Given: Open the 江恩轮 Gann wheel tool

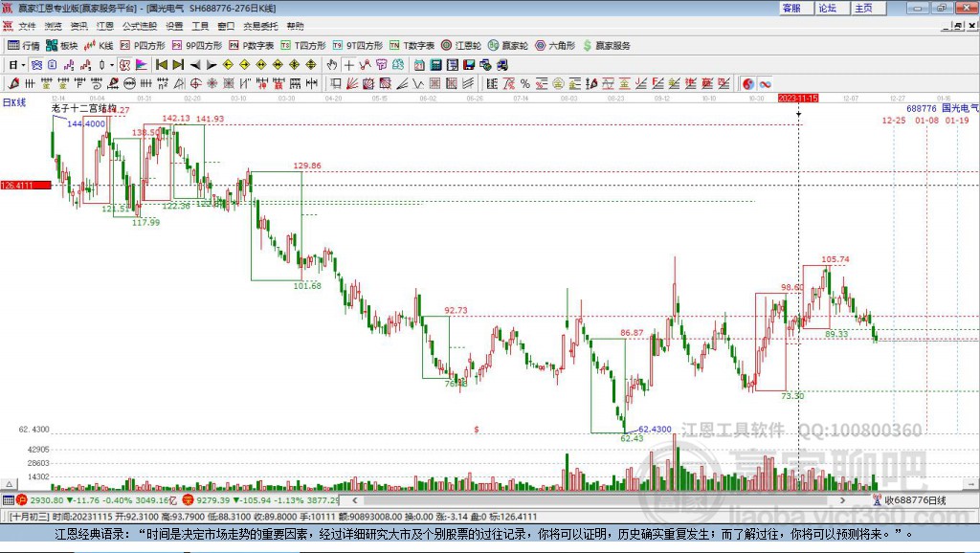Looking at the screenshot, I should point(461,46).
